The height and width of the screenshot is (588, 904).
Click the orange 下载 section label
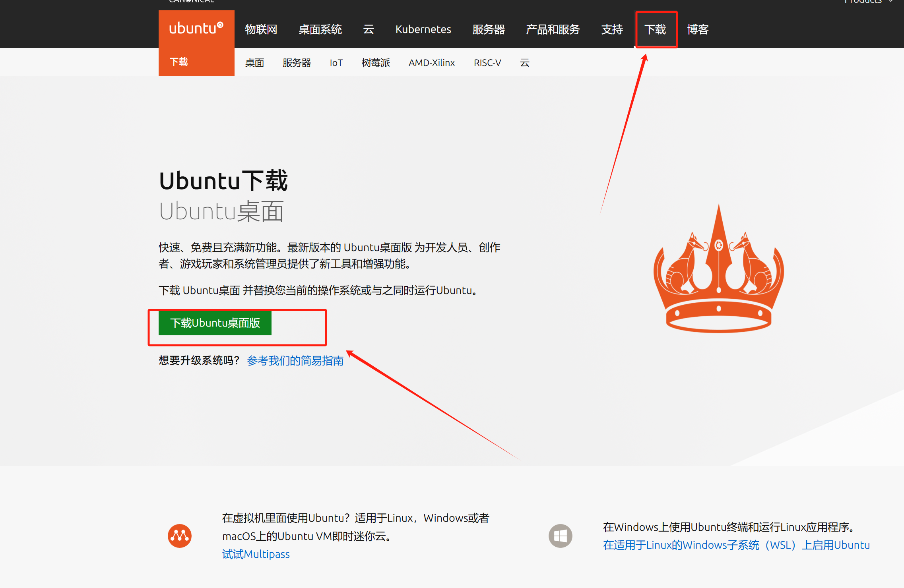tap(179, 62)
